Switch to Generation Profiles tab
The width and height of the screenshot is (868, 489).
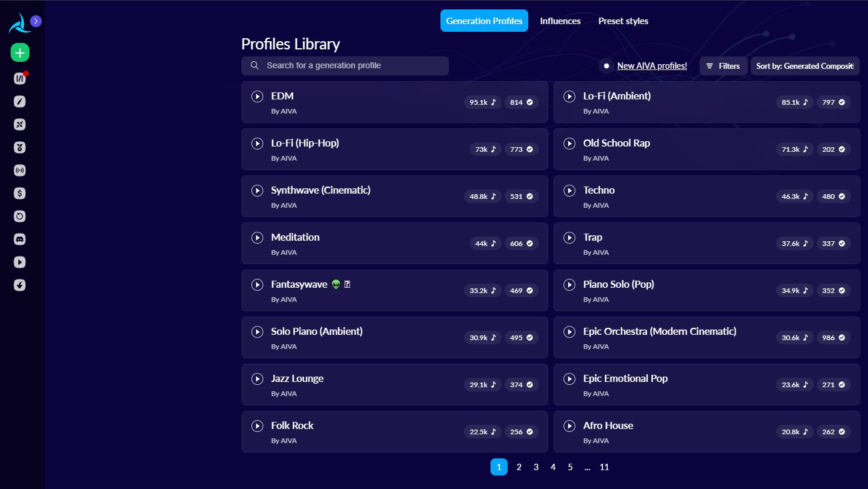tap(484, 21)
